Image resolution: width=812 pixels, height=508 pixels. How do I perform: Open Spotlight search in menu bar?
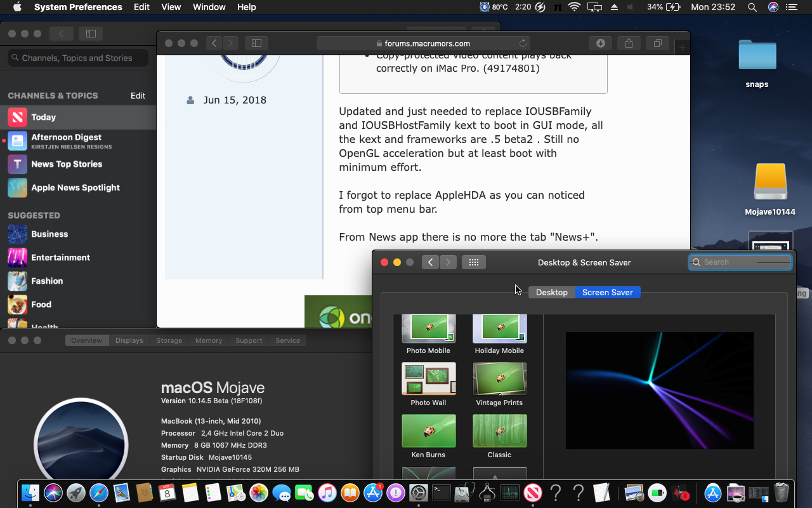[x=752, y=7]
